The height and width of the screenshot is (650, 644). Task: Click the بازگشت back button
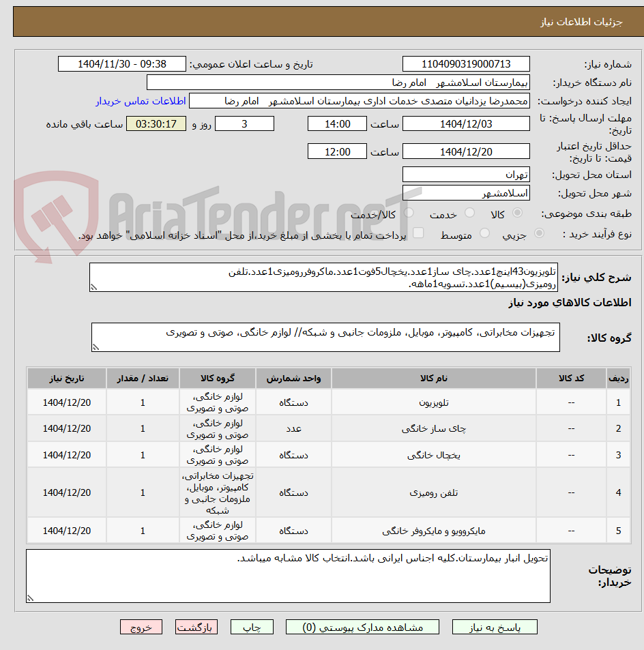point(196,627)
